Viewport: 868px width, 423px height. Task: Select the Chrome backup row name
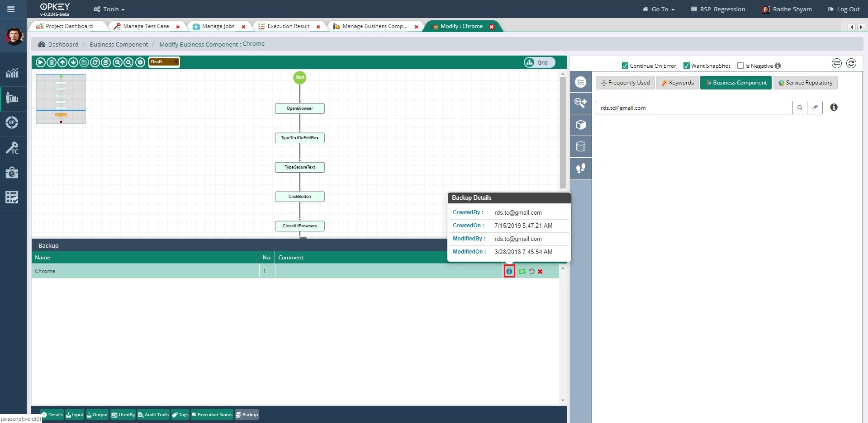click(x=45, y=271)
